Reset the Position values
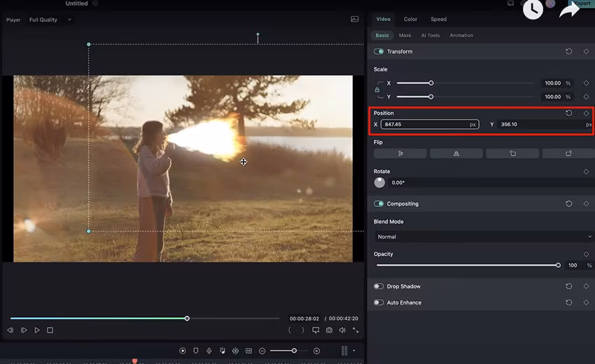595x364 pixels. point(568,113)
